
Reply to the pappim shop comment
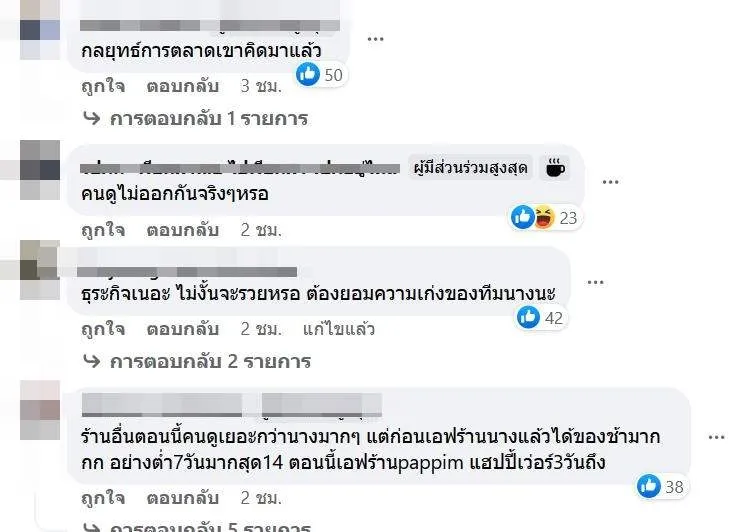click(183, 498)
